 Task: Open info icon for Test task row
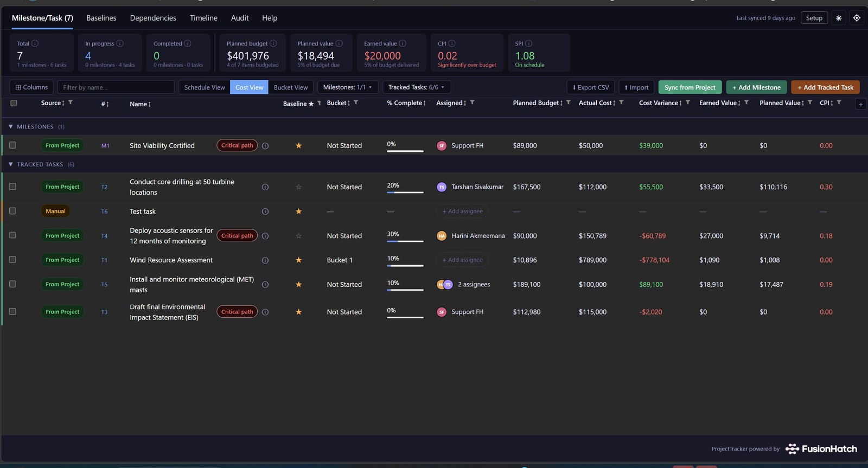click(x=265, y=211)
